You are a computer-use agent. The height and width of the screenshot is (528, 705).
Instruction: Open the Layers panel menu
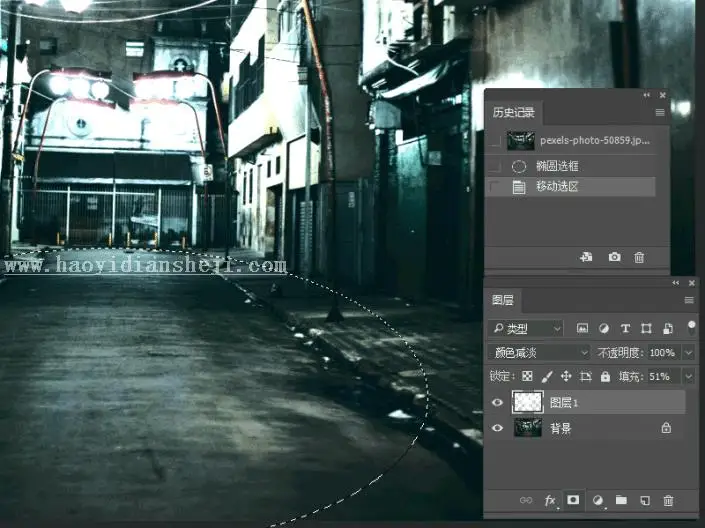(x=689, y=300)
